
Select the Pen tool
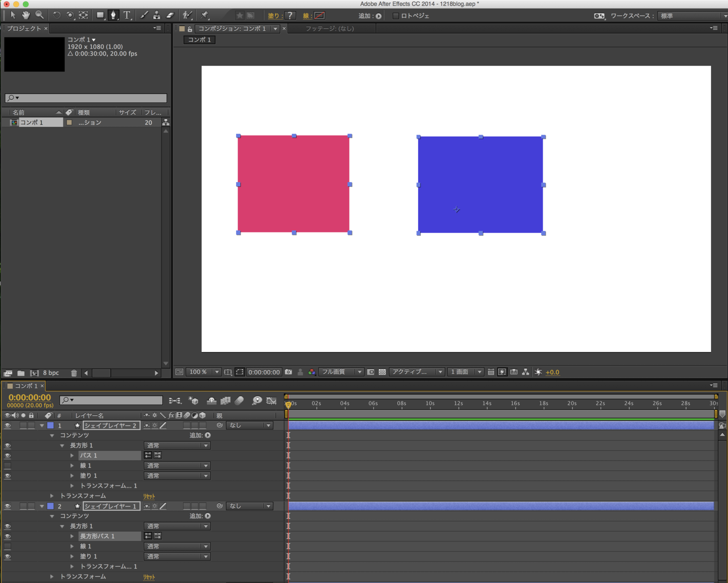point(113,15)
